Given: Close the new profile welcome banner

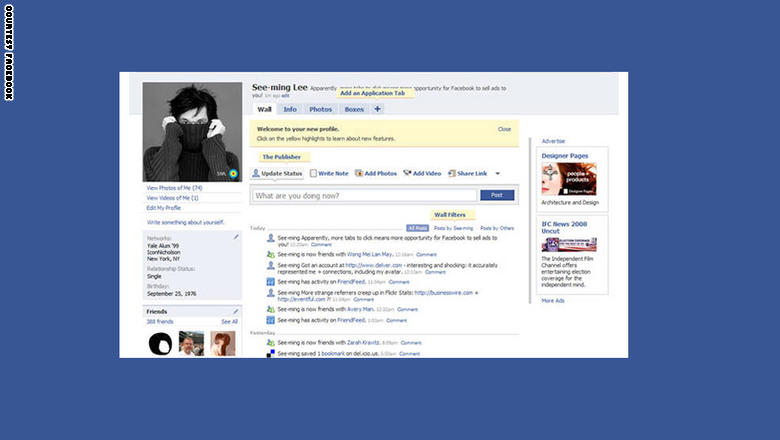Looking at the screenshot, I should [504, 129].
